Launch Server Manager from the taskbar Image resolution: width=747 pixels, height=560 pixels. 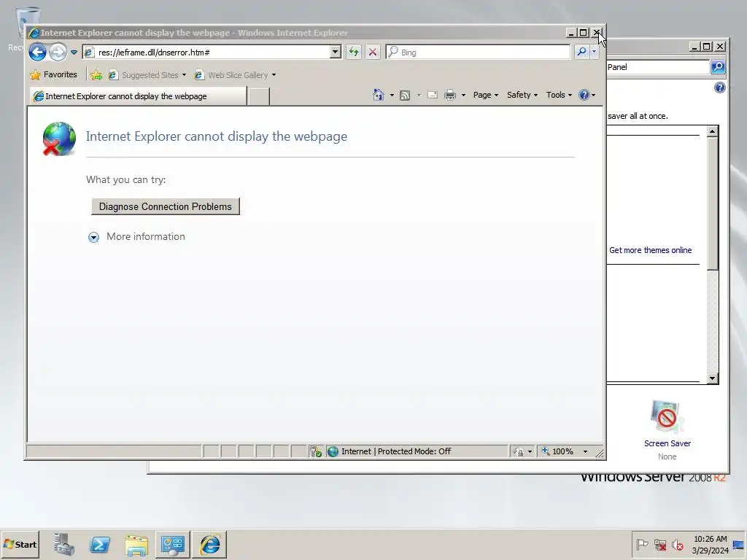coord(64,544)
